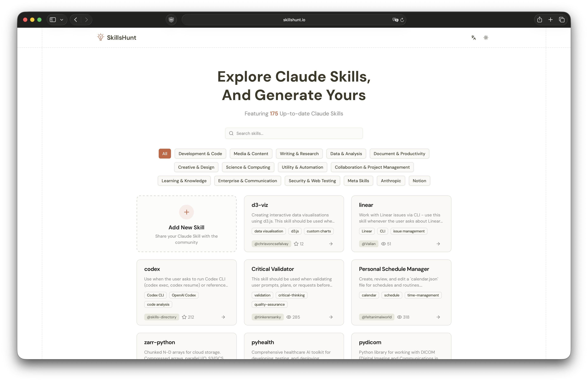Open a new tab with plus icon
This screenshot has height=382, width=588.
coord(550,20)
